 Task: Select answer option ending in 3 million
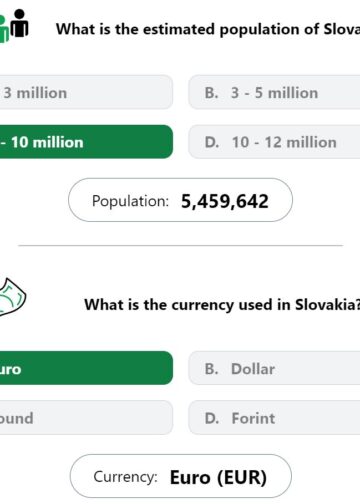86,92
